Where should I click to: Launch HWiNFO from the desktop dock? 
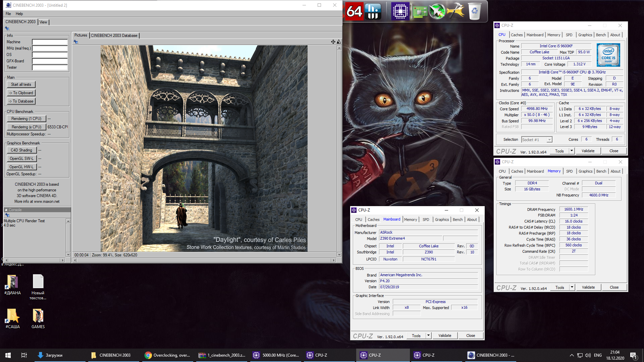pyautogui.click(x=373, y=11)
